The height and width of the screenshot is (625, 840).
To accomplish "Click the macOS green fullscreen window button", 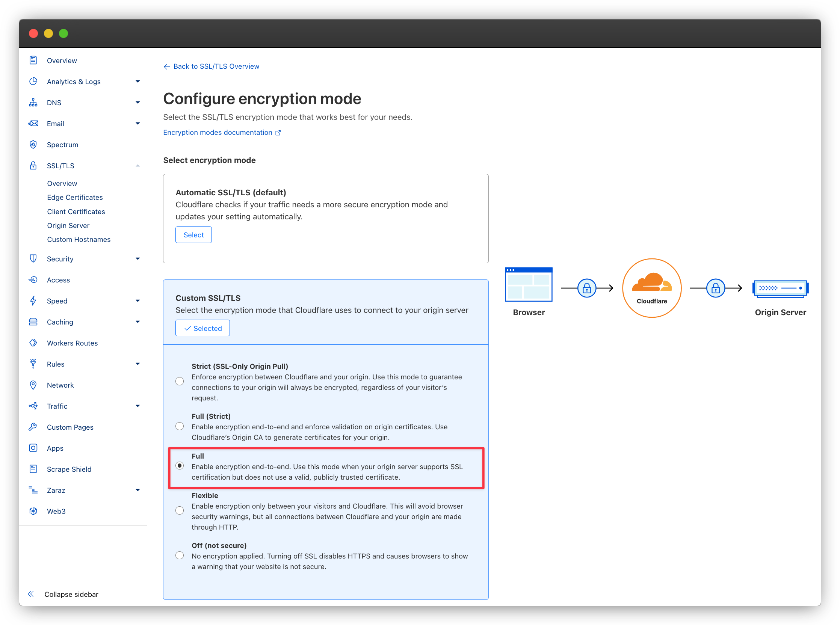I will (63, 33).
